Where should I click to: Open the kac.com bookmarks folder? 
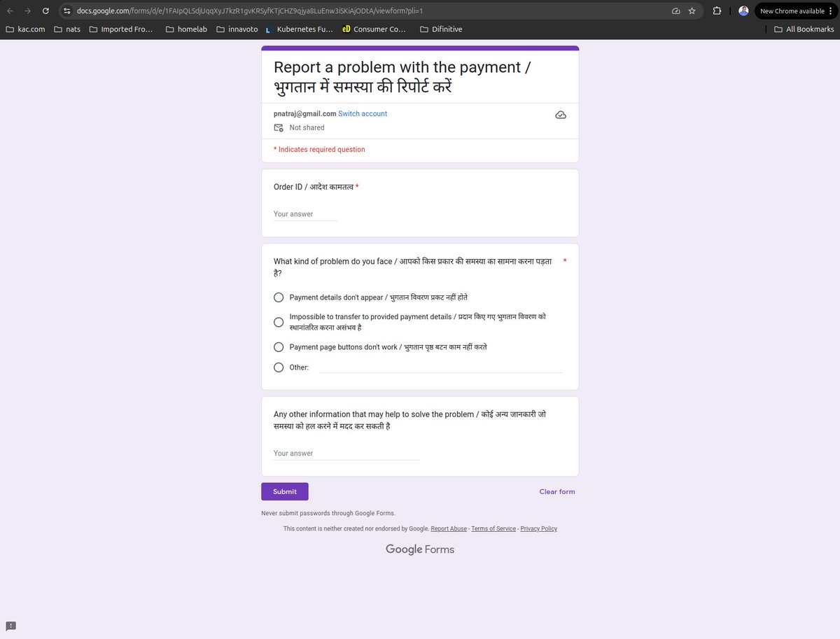click(25, 29)
